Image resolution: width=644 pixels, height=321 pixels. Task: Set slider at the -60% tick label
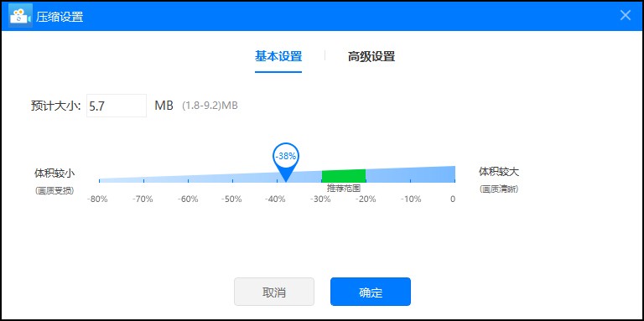(x=188, y=199)
